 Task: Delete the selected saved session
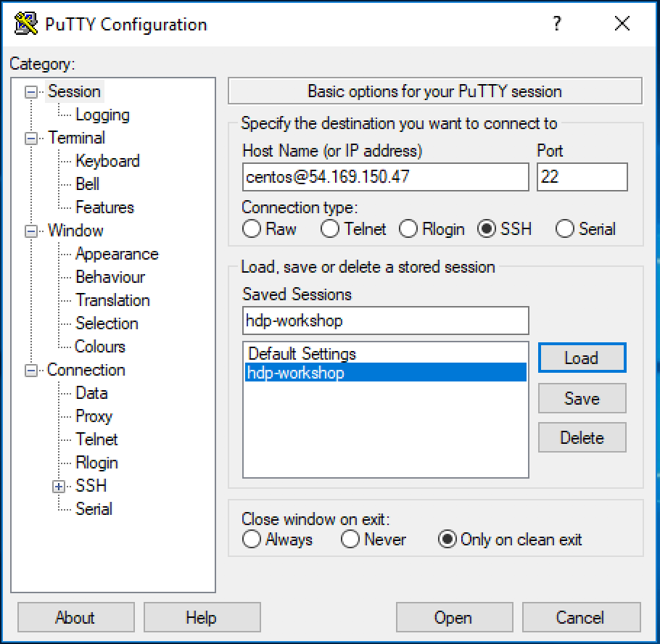[x=582, y=438]
